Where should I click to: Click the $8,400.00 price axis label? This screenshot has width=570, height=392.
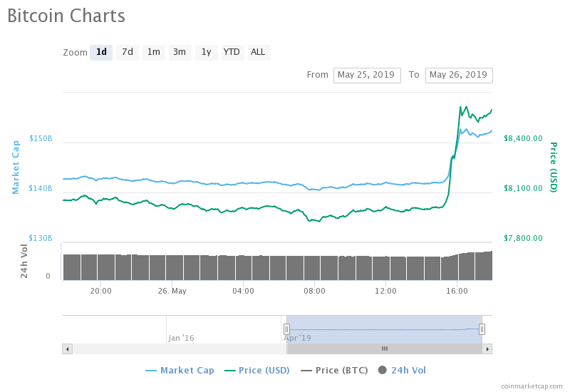click(x=523, y=138)
